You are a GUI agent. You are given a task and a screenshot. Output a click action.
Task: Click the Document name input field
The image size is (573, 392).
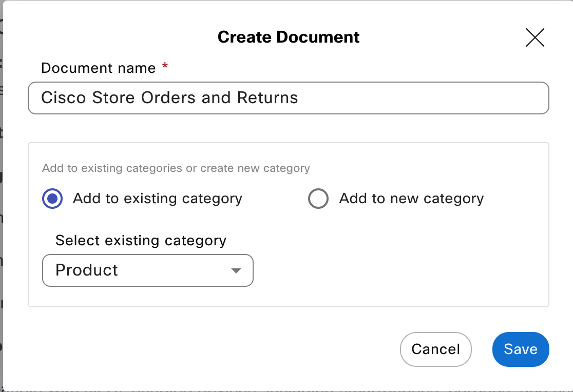pyautogui.click(x=288, y=97)
